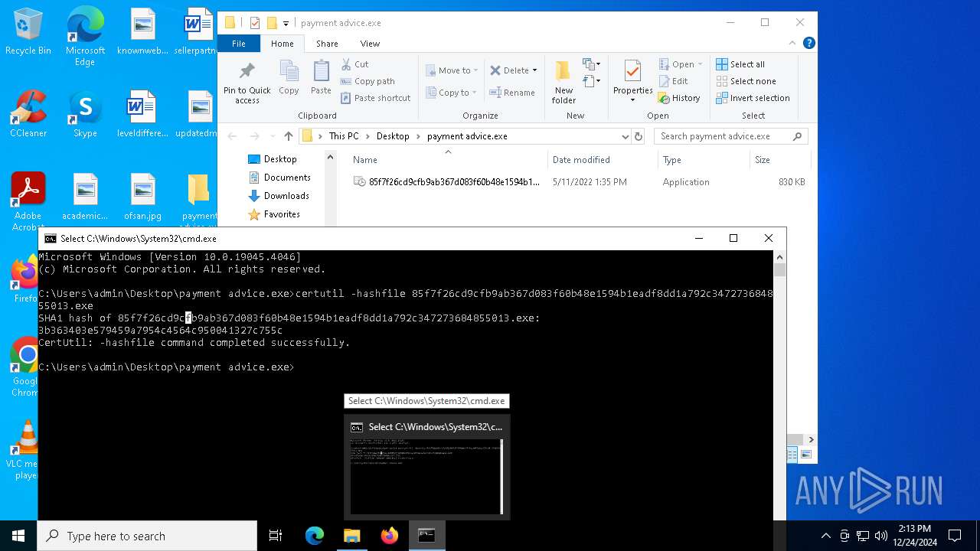Select the Cut command
This screenshot has height=551, width=980.
click(x=354, y=64)
